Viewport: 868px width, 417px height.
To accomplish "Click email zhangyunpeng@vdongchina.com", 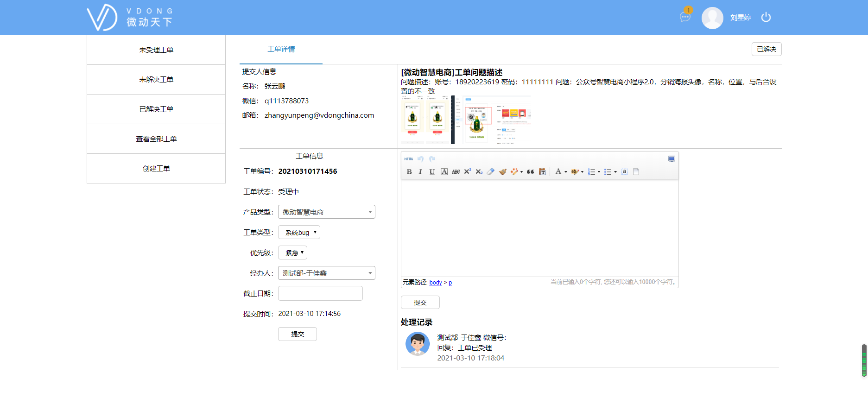I will click(319, 115).
